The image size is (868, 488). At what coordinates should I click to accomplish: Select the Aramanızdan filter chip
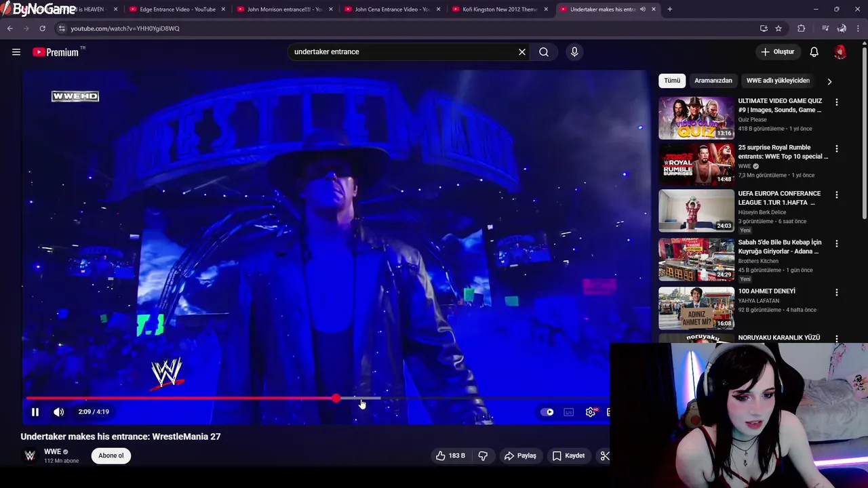(713, 81)
